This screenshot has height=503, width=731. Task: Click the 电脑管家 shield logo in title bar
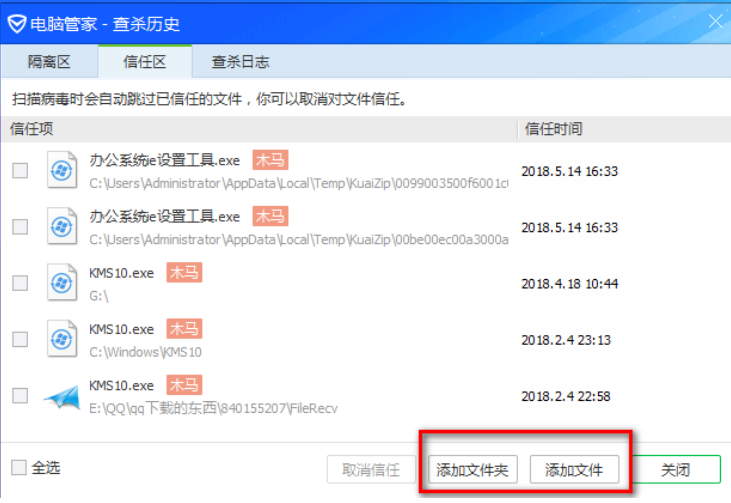[x=17, y=22]
